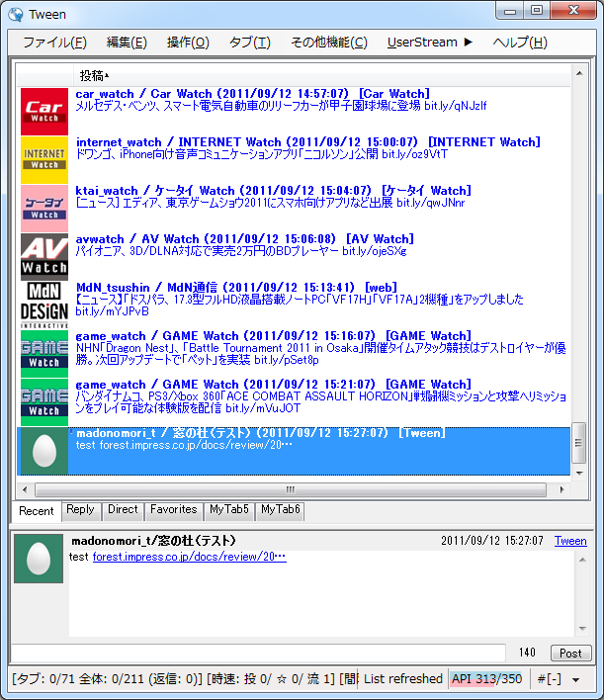Click the tab statistics text in status bar
Screen dimensions: 604x700
point(185,679)
